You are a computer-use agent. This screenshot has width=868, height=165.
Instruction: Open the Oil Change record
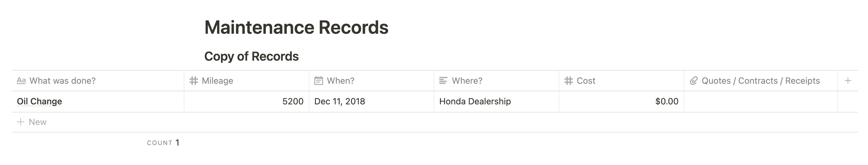39,101
